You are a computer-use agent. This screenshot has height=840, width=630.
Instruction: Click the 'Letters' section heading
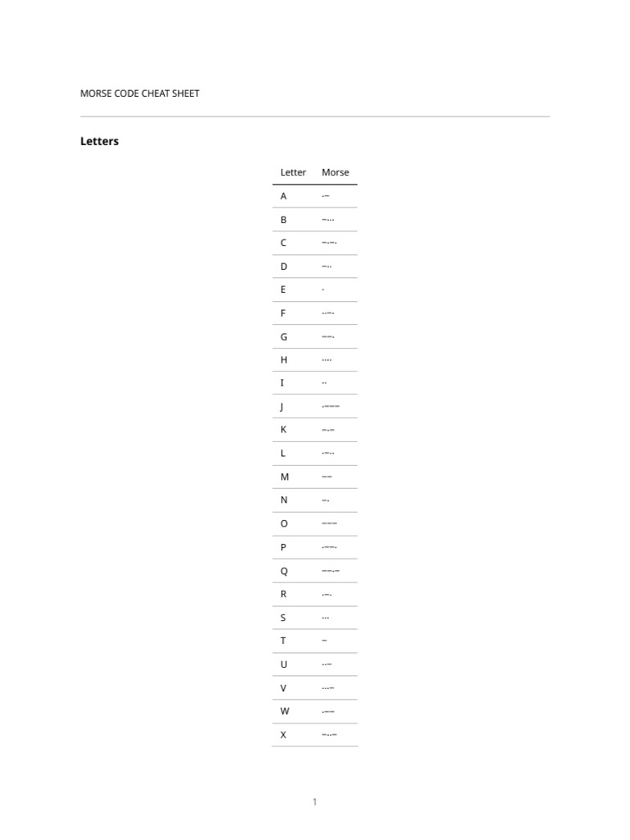(99, 141)
